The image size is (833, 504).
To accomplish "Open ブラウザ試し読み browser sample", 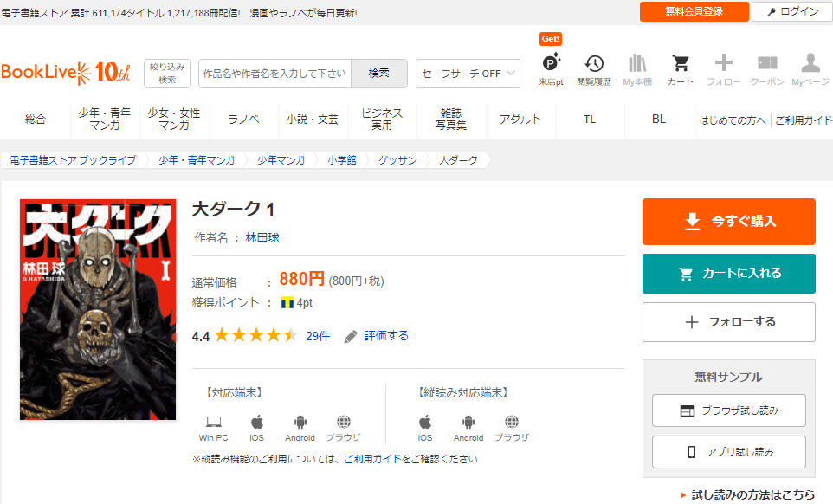I will click(x=728, y=410).
